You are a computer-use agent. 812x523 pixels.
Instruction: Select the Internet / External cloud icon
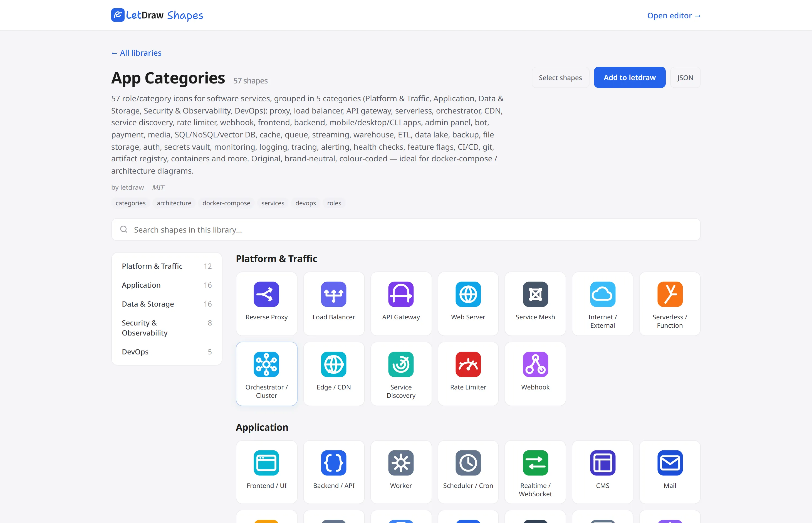(602, 294)
